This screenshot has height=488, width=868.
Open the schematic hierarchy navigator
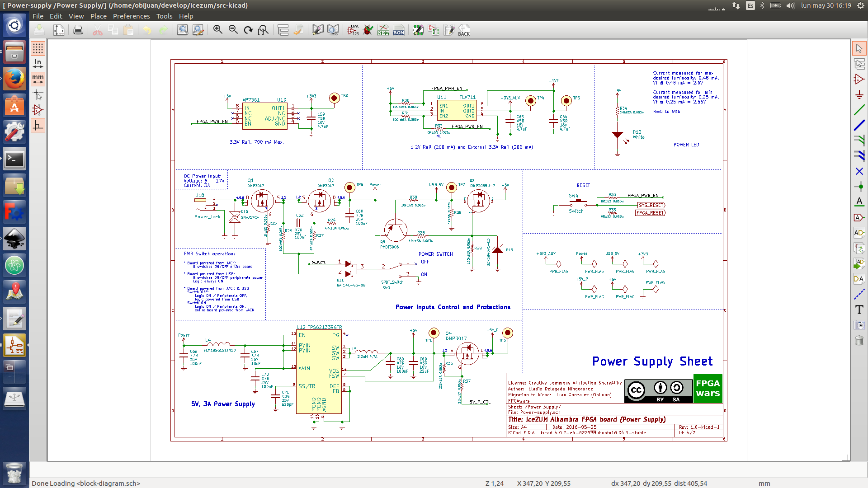point(283,29)
